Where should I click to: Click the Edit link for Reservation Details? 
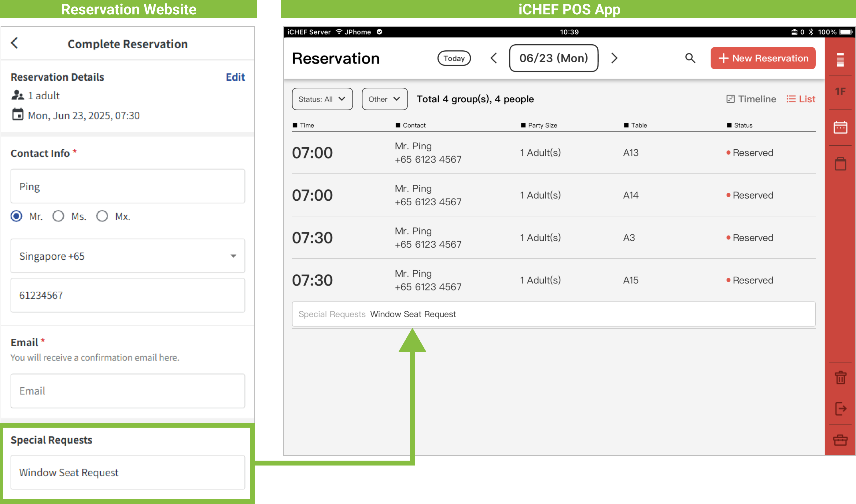tap(235, 77)
